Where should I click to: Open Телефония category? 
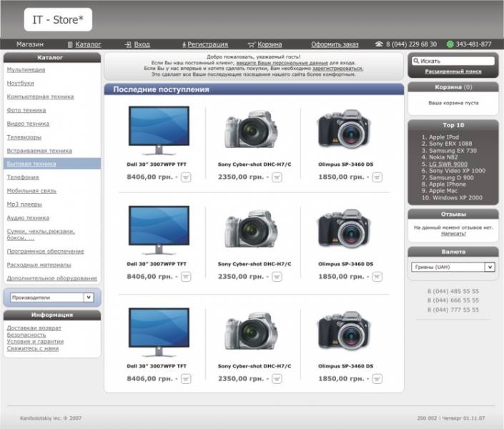(23, 177)
